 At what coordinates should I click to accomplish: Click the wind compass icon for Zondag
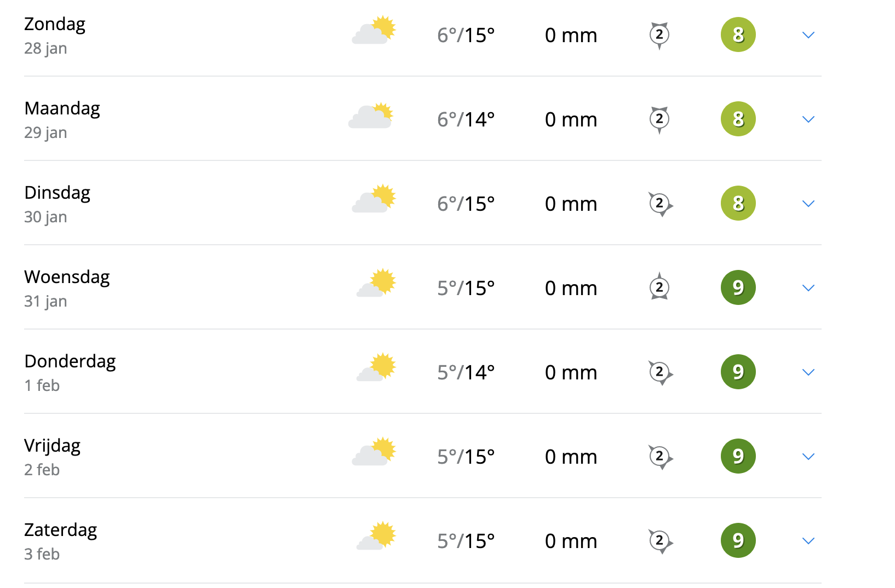click(x=659, y=35)
